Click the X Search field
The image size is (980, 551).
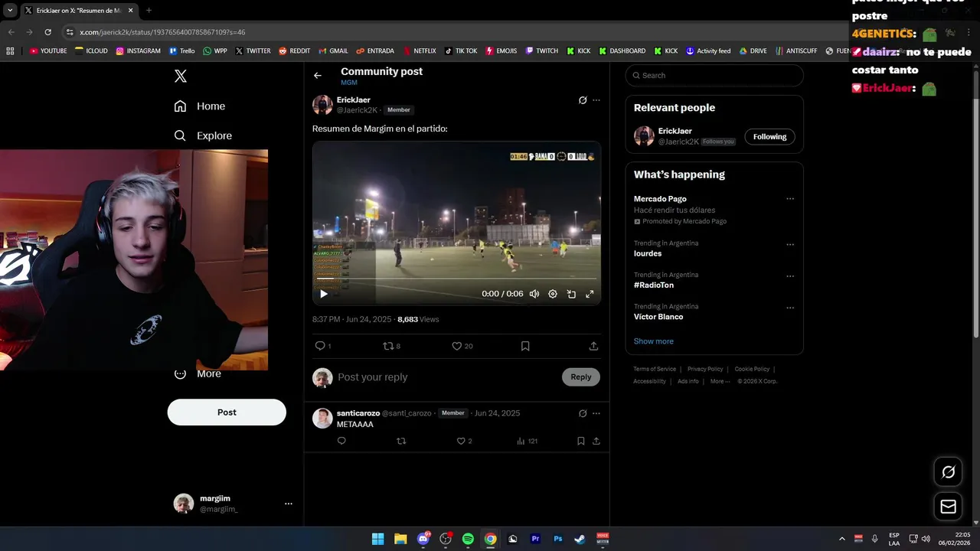point(714,75)
